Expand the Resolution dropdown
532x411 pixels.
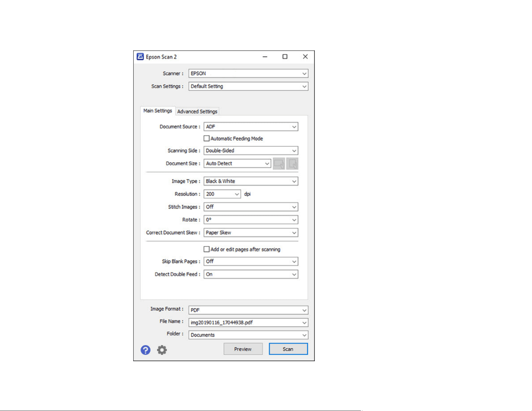click(x=237, y=194)
